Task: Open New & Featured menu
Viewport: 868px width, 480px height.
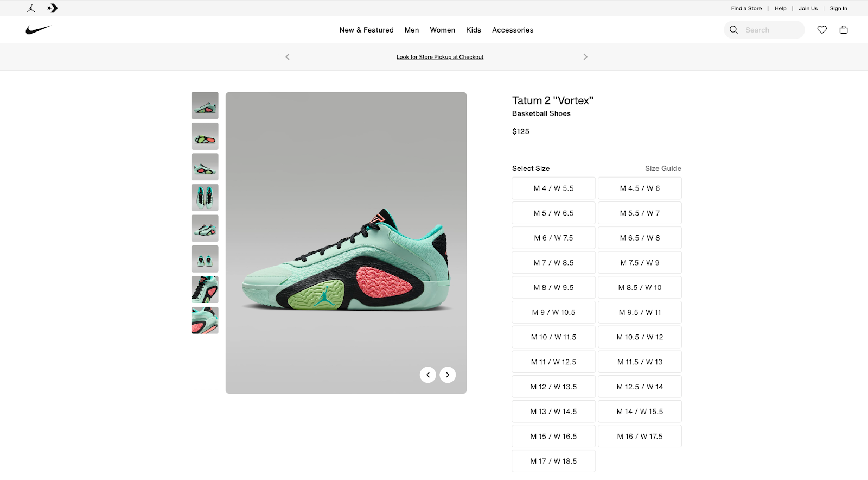Action: (367, 30)
